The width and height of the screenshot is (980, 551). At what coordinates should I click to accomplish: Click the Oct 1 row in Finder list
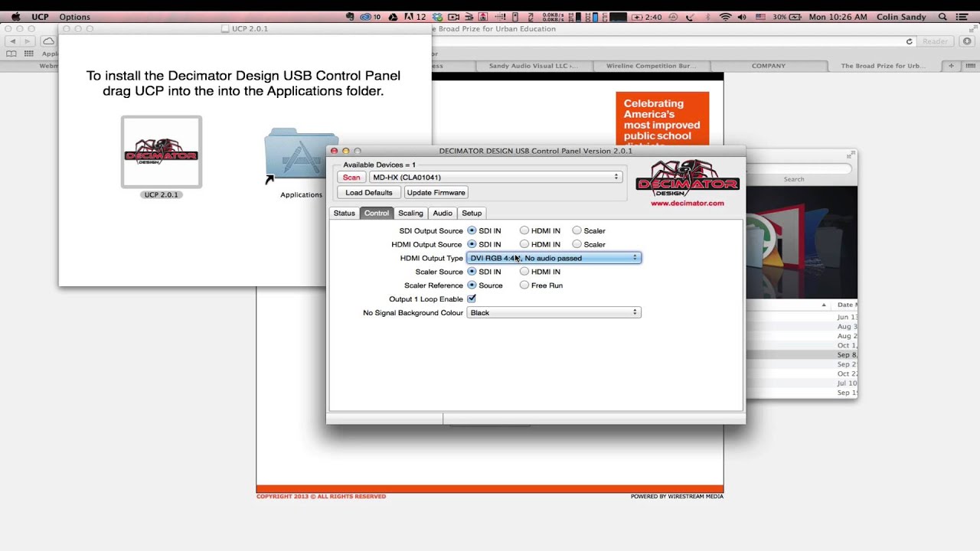802,345
